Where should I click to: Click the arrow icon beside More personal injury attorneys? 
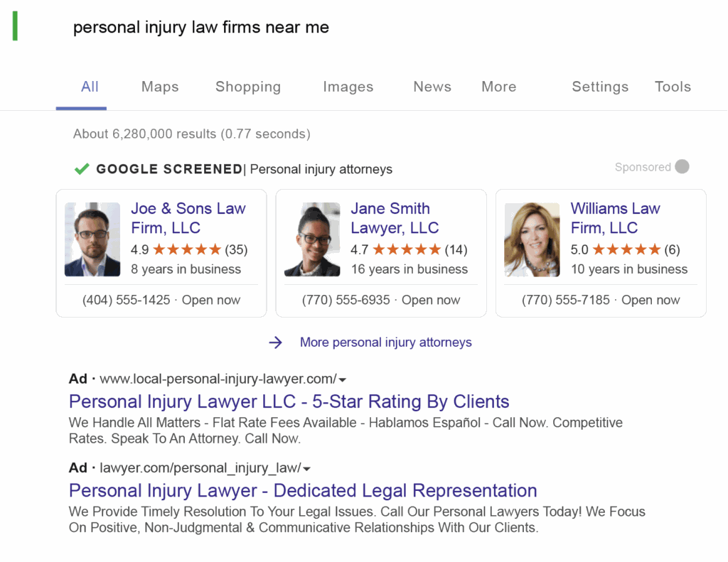(275, 342)
